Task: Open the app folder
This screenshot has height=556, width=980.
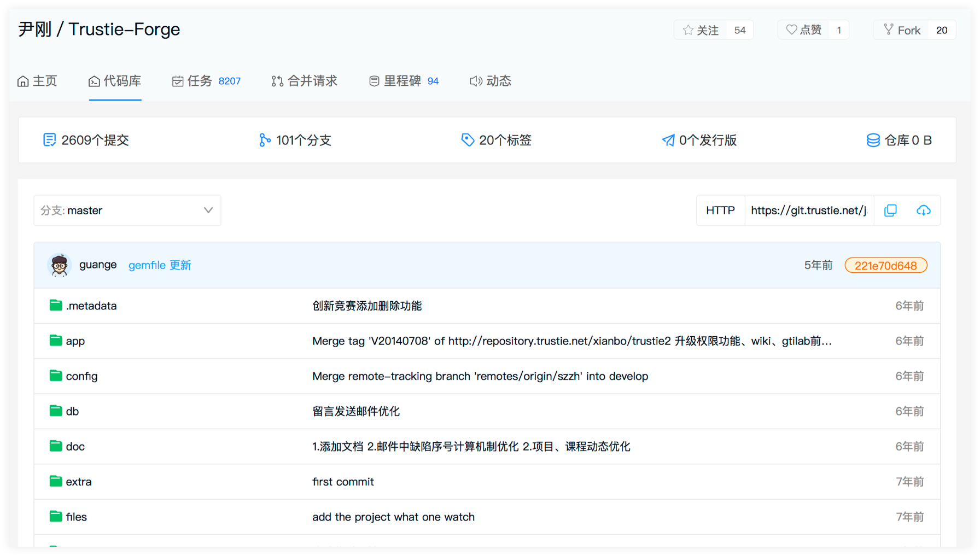Action: tap(75, 341)
